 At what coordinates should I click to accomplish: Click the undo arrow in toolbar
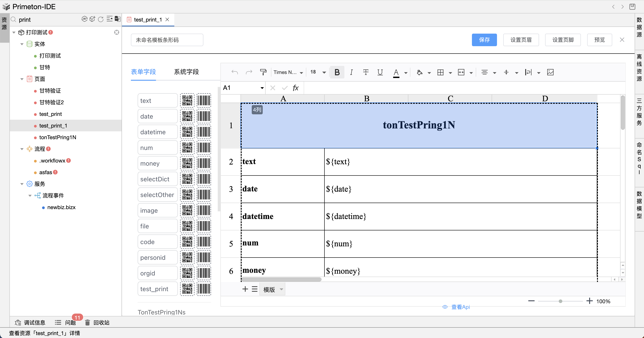(235, 72)
